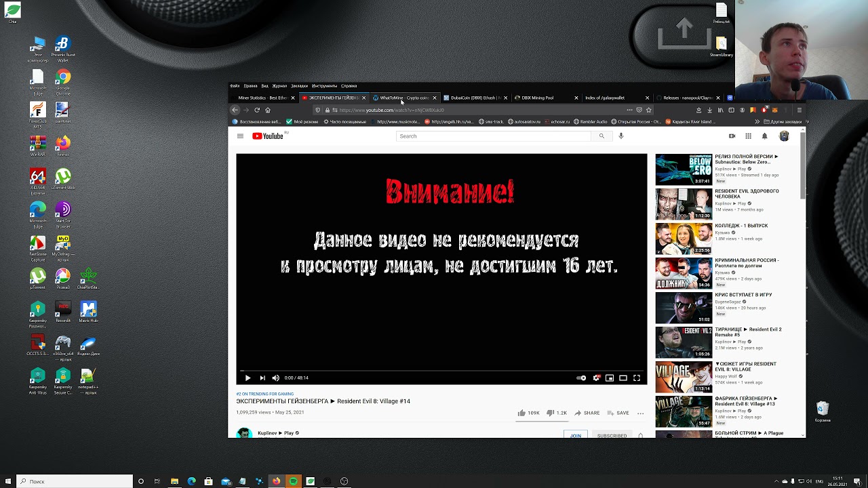Open Spotify from the taskbar
This screenshot has width=868, height=488.
[293, 481]
